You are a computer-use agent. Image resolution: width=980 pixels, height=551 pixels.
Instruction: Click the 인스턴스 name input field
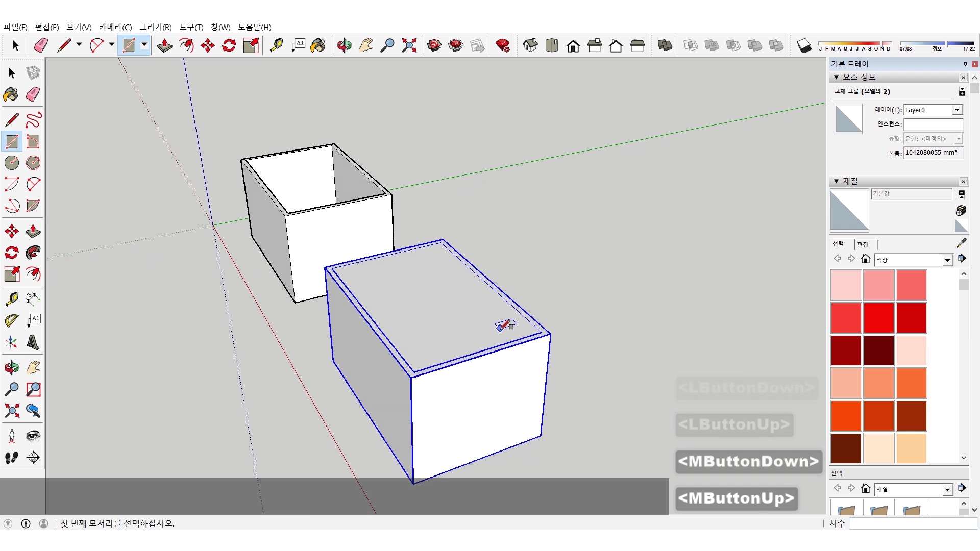coord(933,124)
